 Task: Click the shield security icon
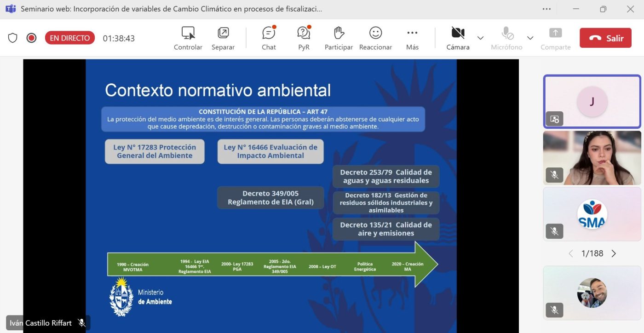13,38
